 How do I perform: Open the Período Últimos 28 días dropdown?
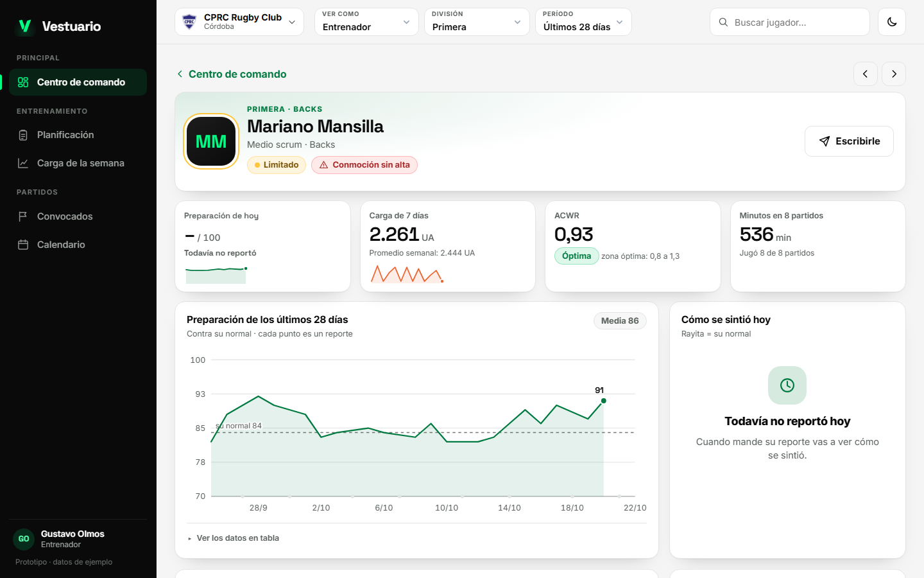pos(583,22)
